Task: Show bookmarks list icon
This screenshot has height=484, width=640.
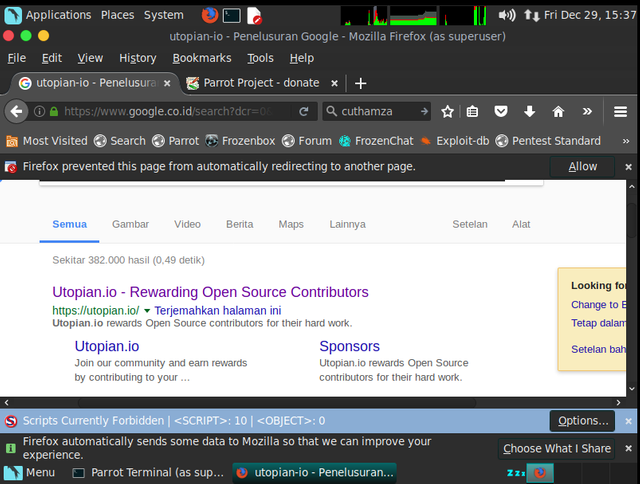Action: click(472, 111)
